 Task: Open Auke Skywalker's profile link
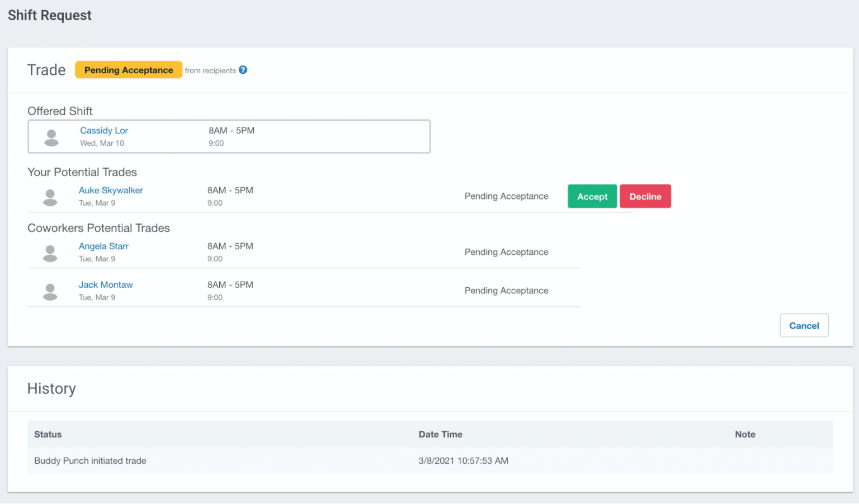[111, 190]
